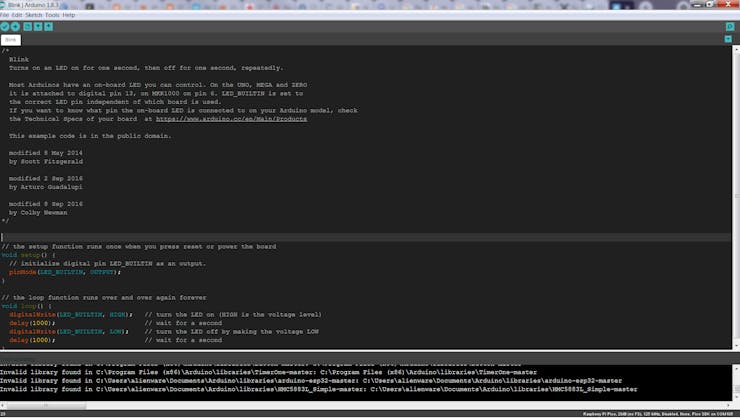Click the console horizontal scroll left arrow

(x=3, y=405)
